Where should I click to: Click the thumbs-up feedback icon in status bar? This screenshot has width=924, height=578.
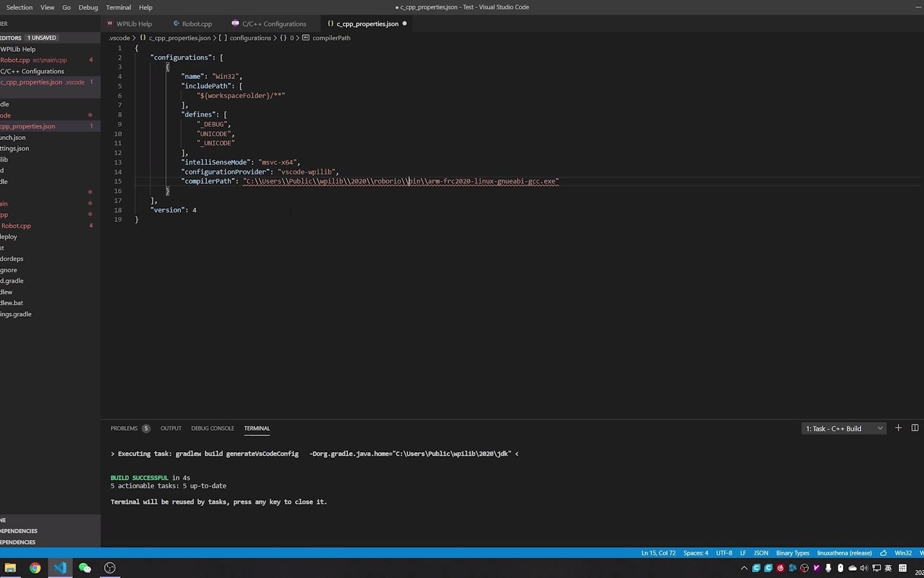pyautogui.click(x=883, y=553)
